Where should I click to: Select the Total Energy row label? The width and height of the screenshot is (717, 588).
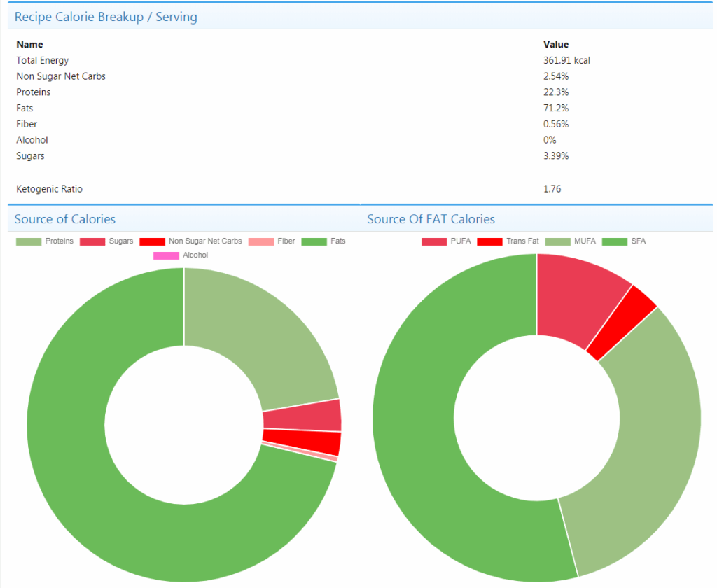[43, 60]
